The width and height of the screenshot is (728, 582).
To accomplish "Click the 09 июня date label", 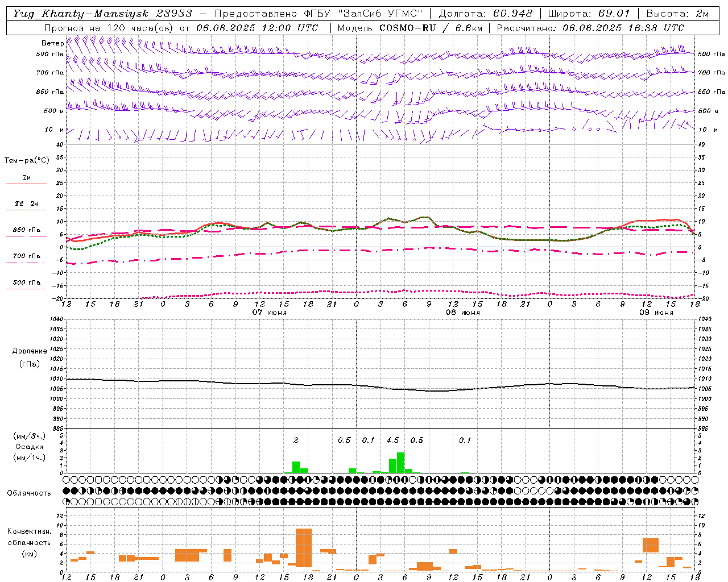I will pyautogui.click(x=656, y=313).
